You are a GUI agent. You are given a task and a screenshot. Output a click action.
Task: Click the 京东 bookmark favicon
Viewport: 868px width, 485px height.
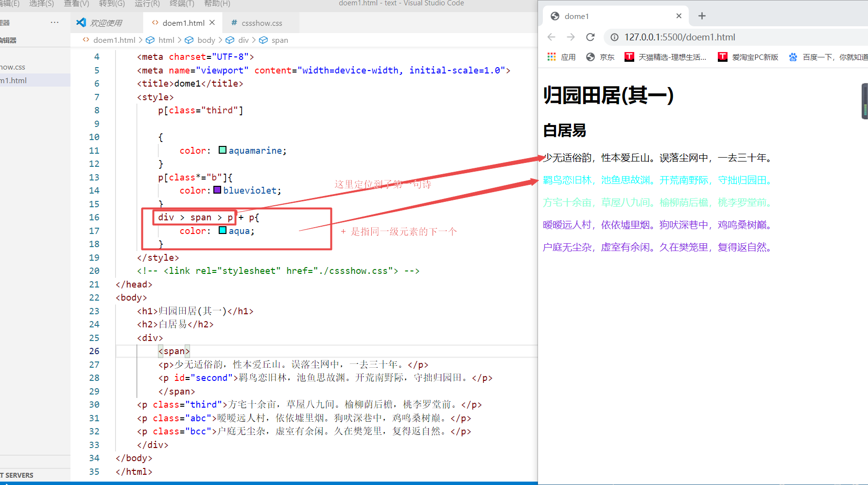pyautogui.click(x=591, y=56)
